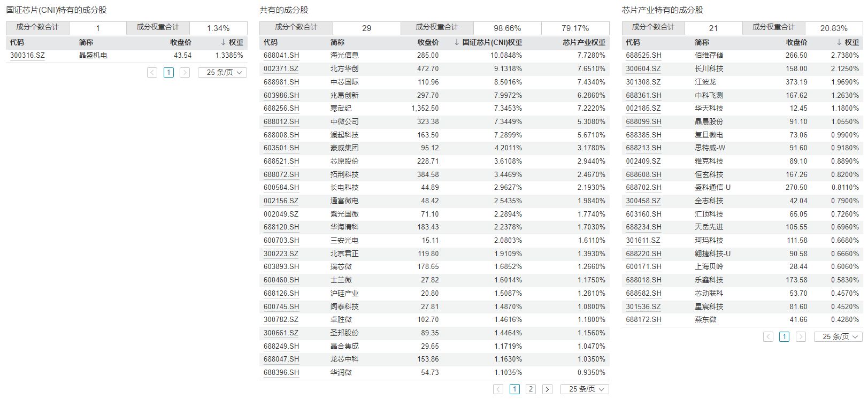Click the 2.7380% weight cell
The height and width of the screenshot is (399, 868).
(845, 56)
